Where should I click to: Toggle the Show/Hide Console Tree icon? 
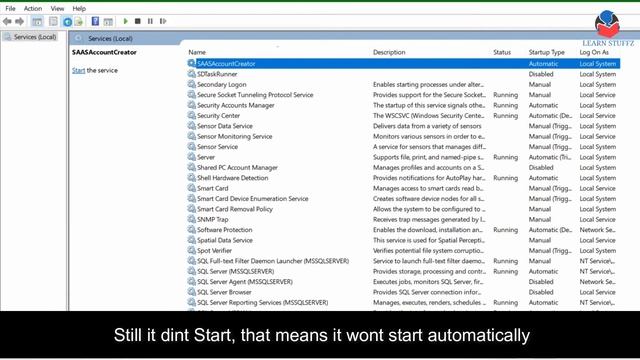point(37,21)
